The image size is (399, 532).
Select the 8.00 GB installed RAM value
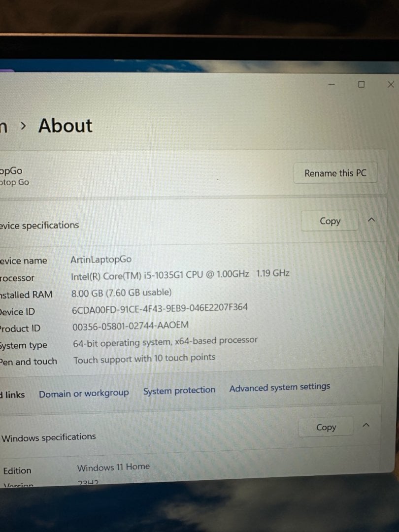tap(122, 293)
